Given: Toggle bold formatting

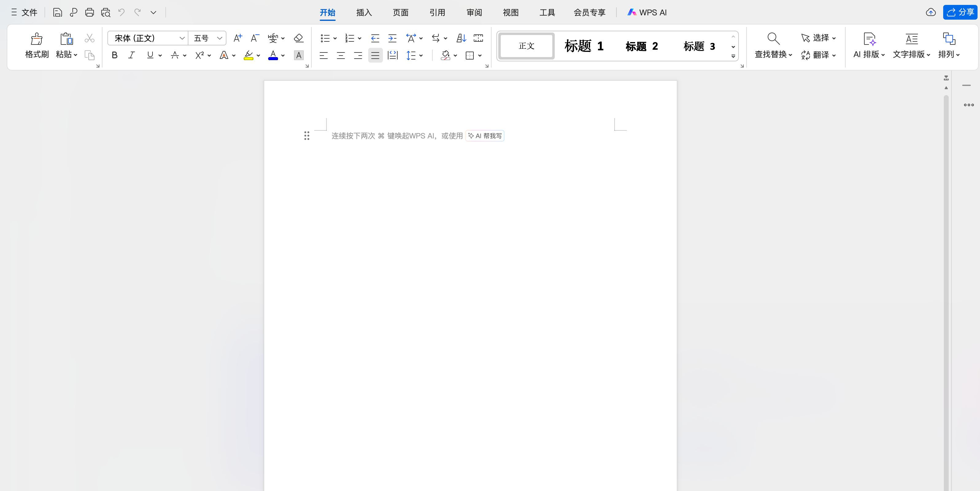Looking at the screenshot, I should [114, 56].
